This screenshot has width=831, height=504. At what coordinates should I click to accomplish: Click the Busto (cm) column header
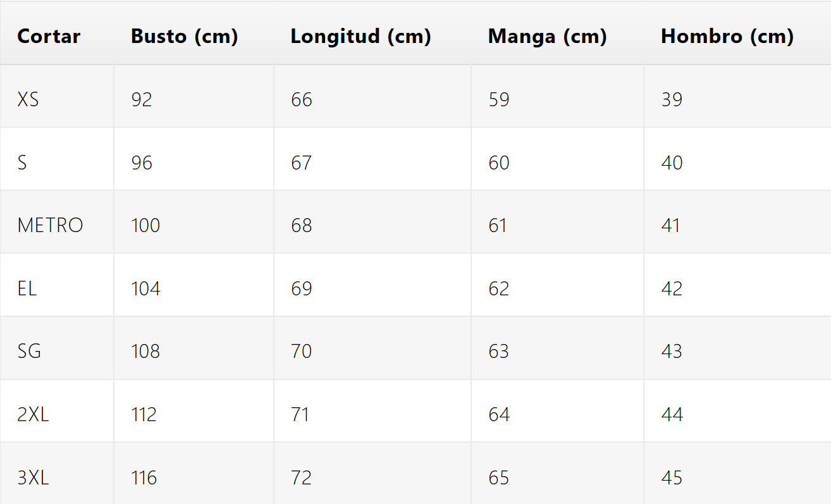tap(184, 37)
